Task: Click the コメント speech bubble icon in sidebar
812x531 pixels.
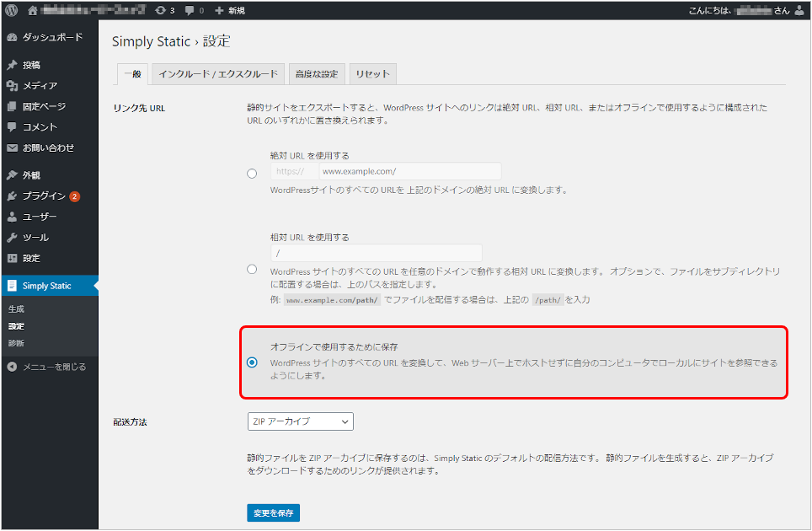Action: [12, 127]
